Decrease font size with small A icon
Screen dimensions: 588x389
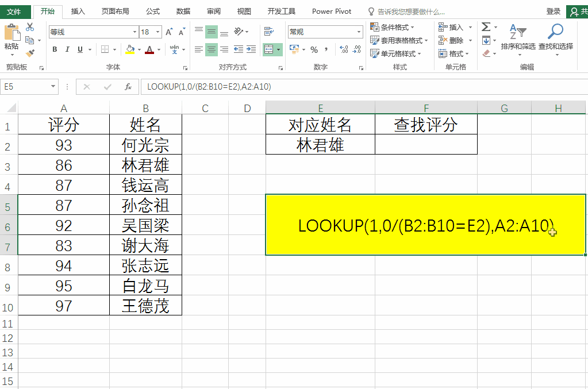click(182, 32)
